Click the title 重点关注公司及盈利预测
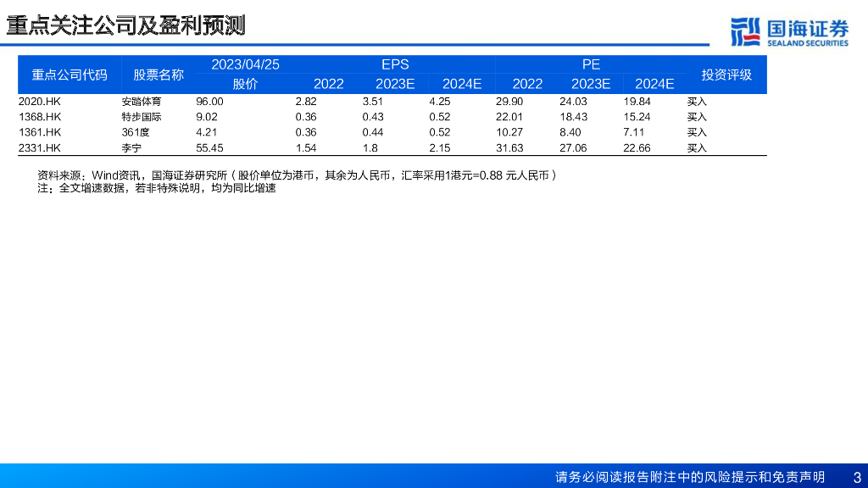 [125, 25]
